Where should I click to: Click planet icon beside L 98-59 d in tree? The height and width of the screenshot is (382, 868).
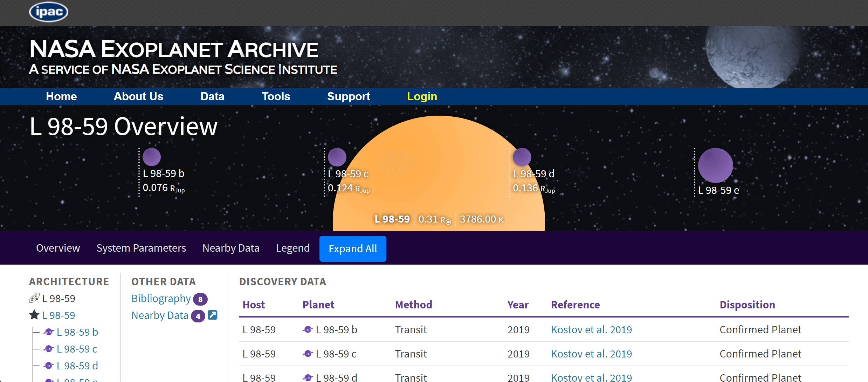(x=49, y=365)
